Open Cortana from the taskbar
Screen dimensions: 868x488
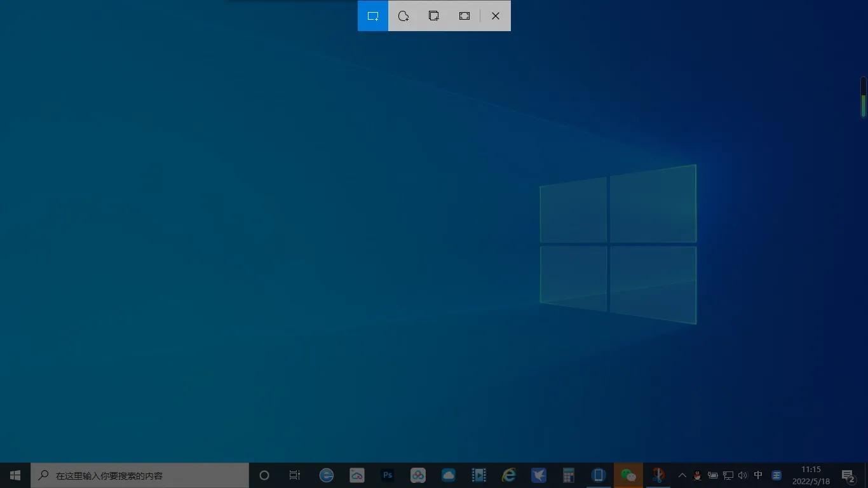[x=264, y=475]
